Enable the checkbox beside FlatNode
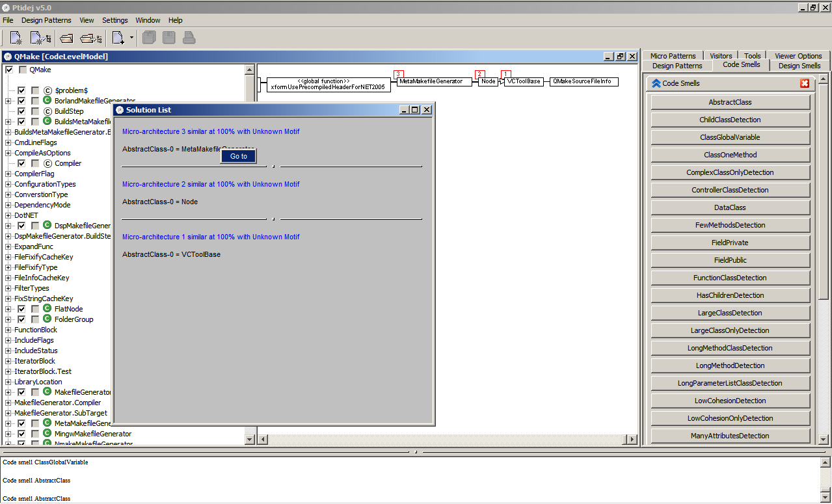 point(21,309)
